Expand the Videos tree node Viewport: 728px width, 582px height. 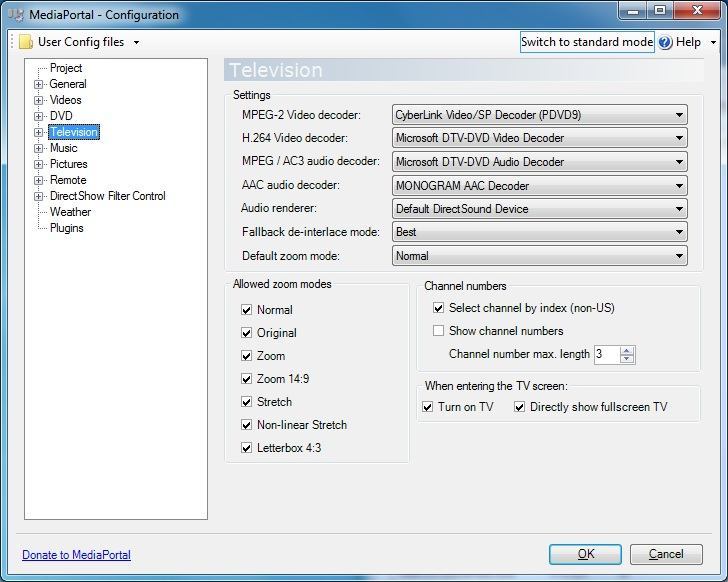click(39, 100)
